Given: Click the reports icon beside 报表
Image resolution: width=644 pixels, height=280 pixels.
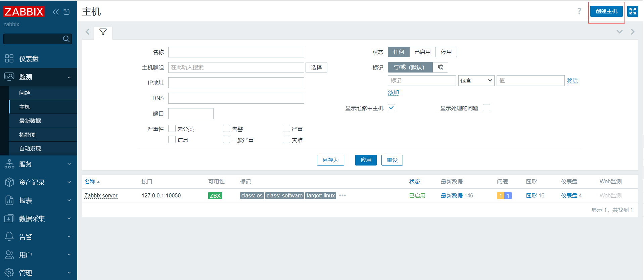Looking at the screenshot, I should pos(9,200).
